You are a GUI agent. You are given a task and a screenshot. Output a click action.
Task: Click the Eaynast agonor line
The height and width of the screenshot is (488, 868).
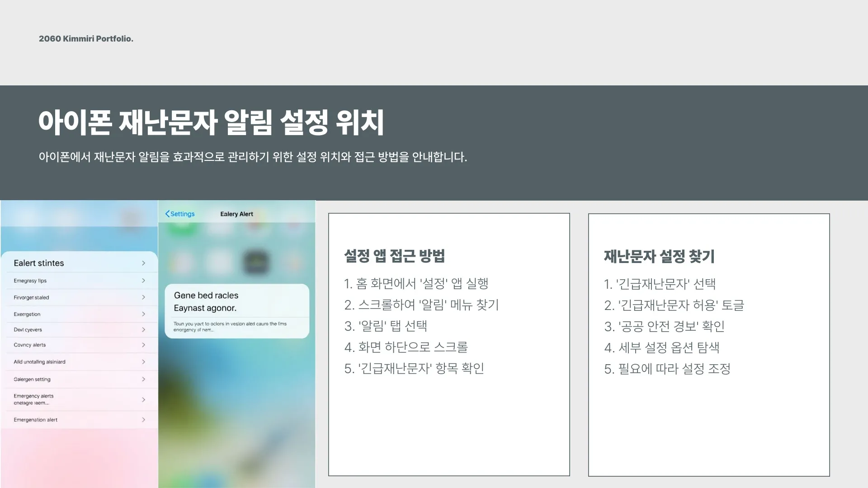[205, 308]
